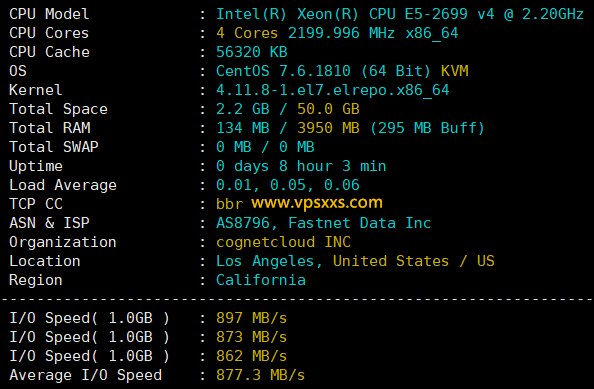
Task: Click the '50.0 GB' total space value
Action: pyautogui.click(x=328, y=109)
